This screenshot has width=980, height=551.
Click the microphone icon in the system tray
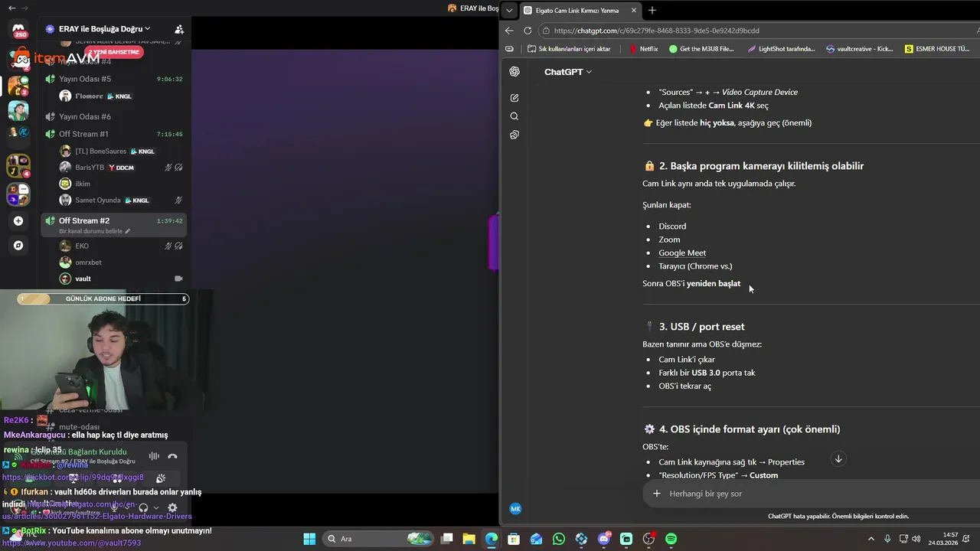887,539
